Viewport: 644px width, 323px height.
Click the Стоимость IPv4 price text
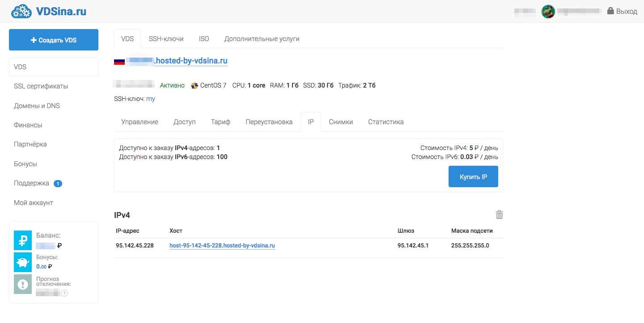pyautogui.click(x=459, y=148)
